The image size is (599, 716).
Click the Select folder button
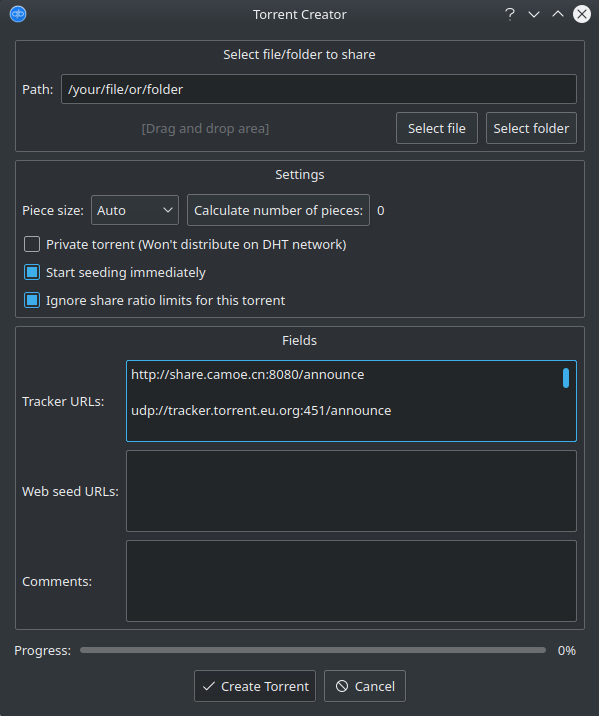pos(531,128)
